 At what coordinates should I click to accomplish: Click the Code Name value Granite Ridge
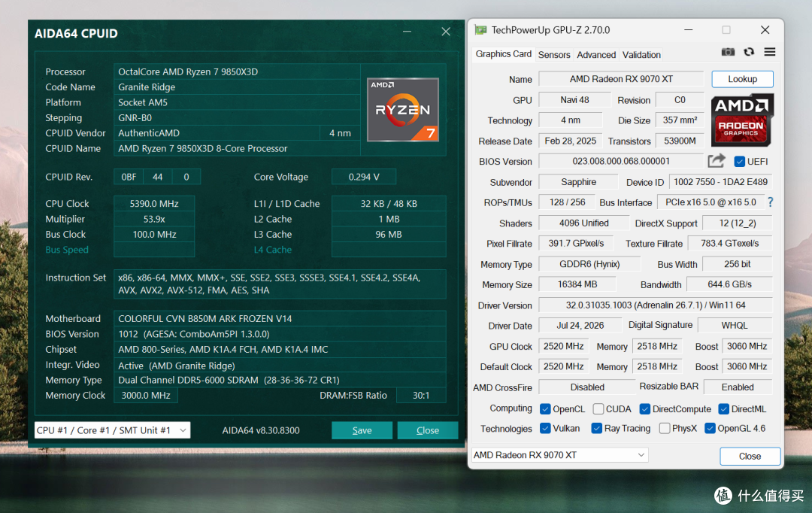coord(237,87)
